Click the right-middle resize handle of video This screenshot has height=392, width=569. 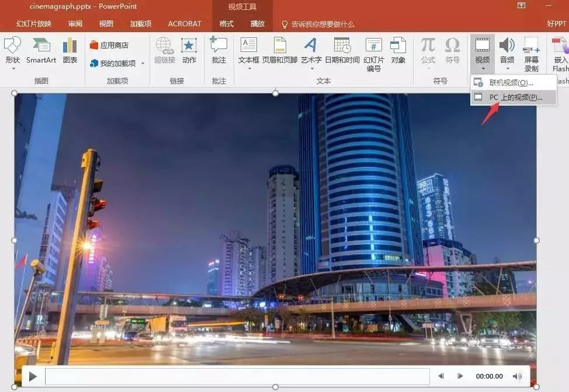pos(537,240)
